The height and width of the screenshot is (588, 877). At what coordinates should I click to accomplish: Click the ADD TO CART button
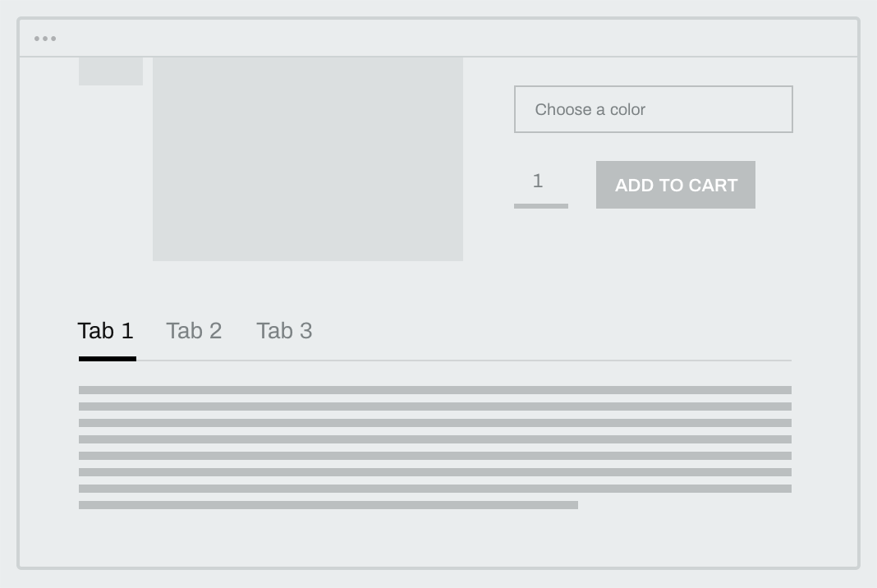pyautogui.click(x=675, y=185)
